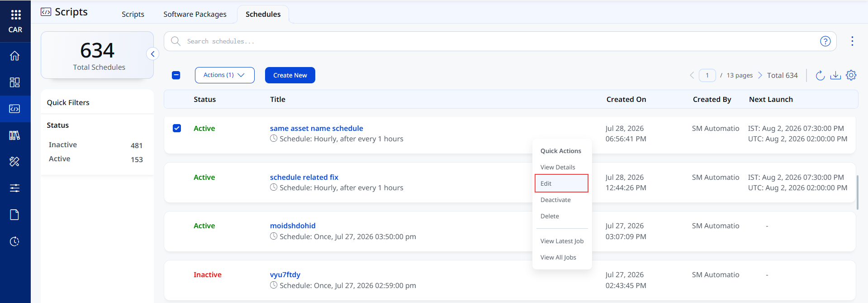Open the dashboard icon in the sidebar
This screenshot has width=868, height=303.
[x=15, y=82]
